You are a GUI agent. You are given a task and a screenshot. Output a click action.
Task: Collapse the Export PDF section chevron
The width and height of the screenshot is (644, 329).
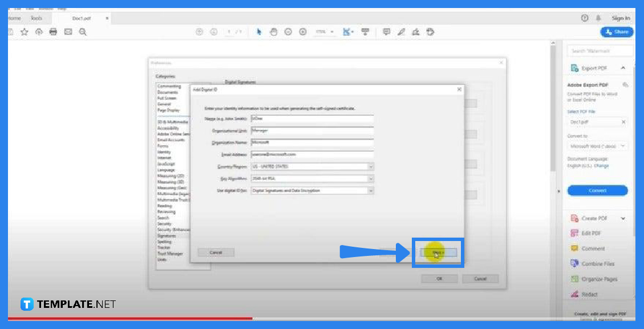point(623,68)
